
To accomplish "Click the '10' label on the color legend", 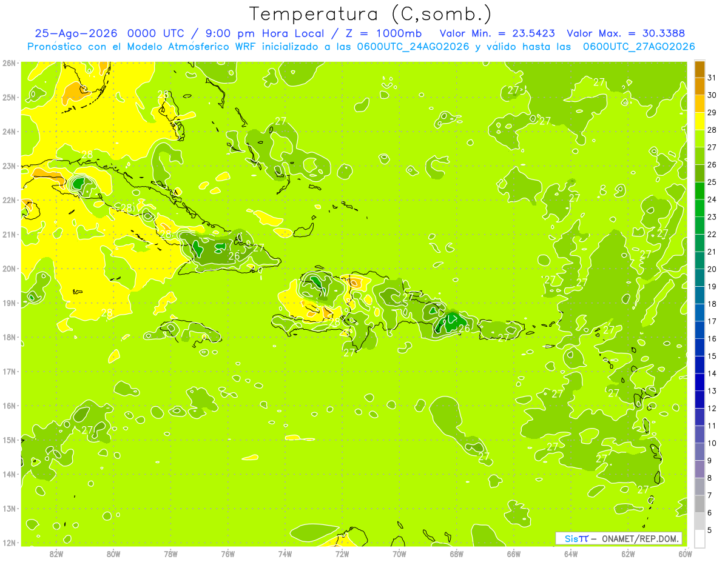I will 712,443.
